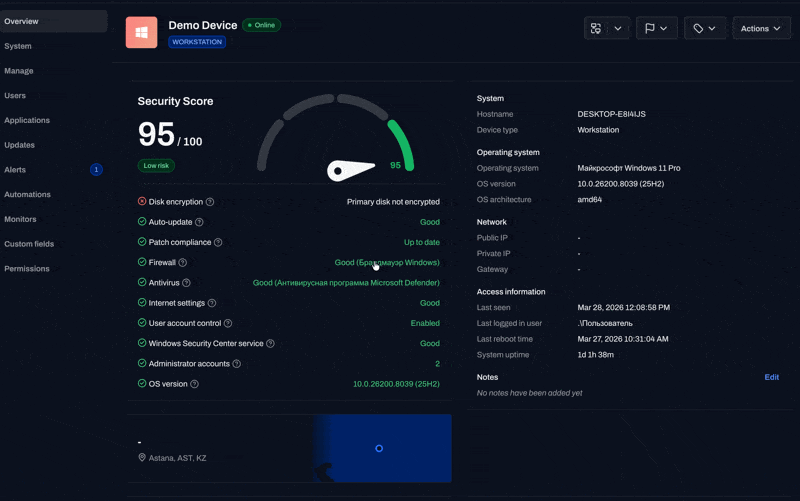This screenshot has height=501, width=800.
Task: Click the location pin icon near Astana
Action: click(142, 458)
